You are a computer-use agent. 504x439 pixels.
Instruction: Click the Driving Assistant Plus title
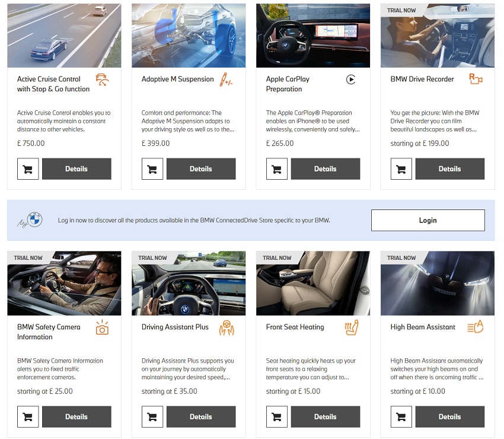(175, 327)
